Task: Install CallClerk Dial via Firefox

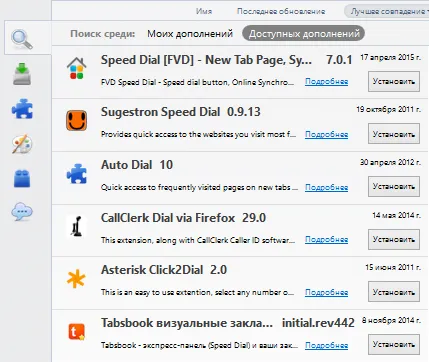Action: (x=394, y=239)
